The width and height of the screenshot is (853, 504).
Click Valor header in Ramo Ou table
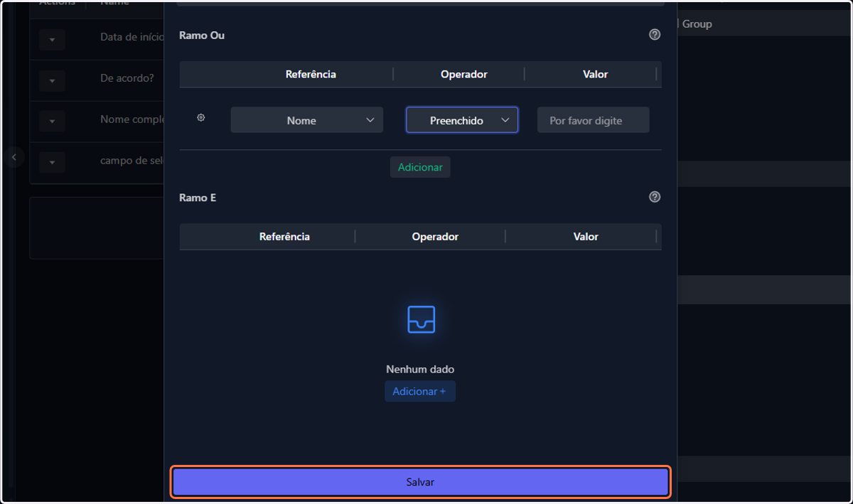click(596, 74)
